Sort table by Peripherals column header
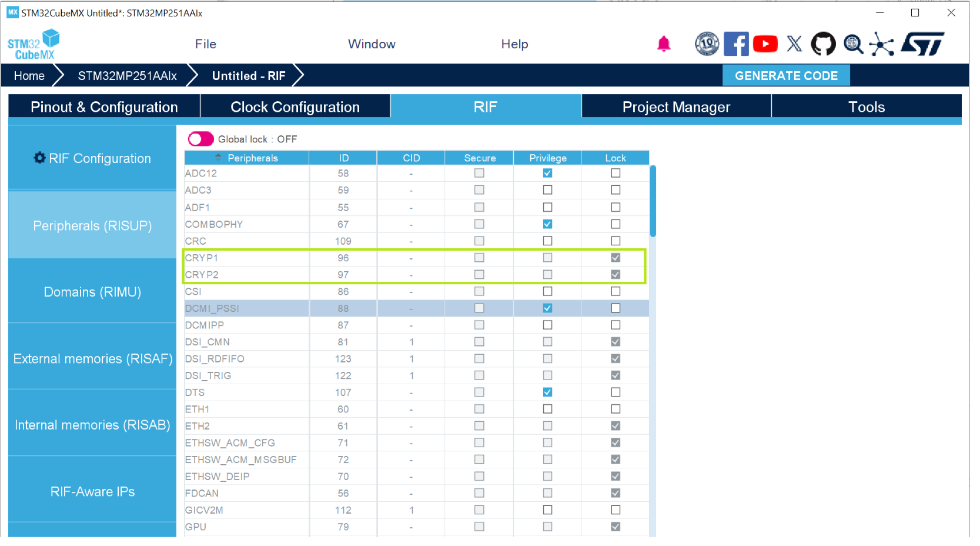This screenshot has width=980, height=546. coord(247,158)
